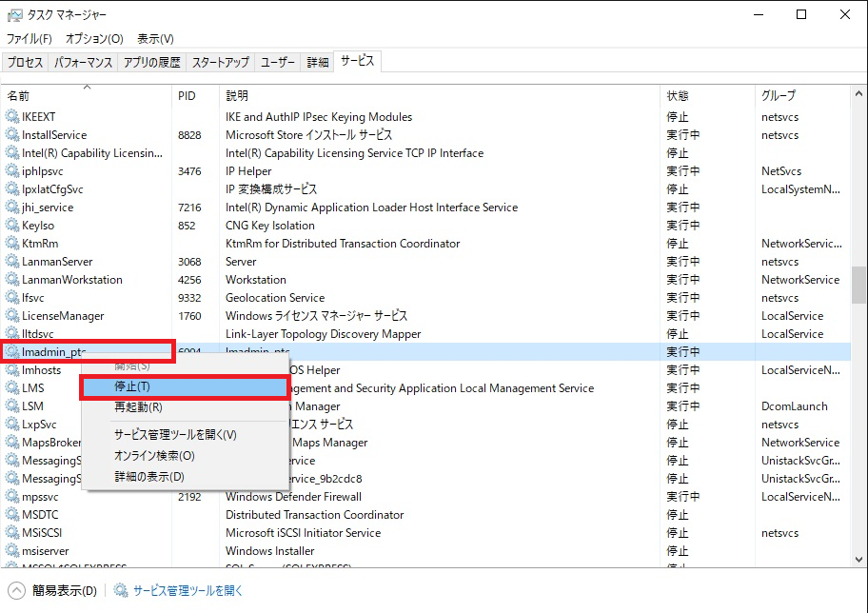868x613 pixels.
Task: Click the Task Manager title bar icon
Action: (x=14, y=15)
